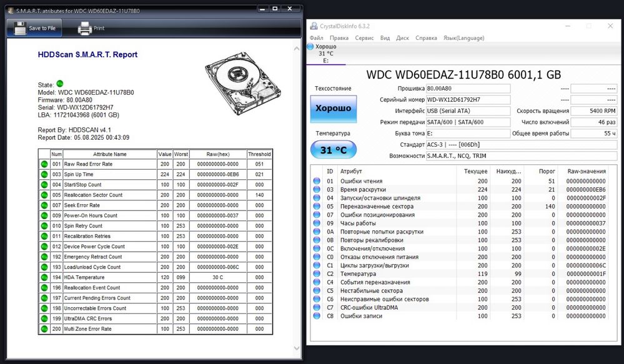Click the serial number field WD-WX12D61792H7
The image size is (624, 364).
[x=468, y=99]
